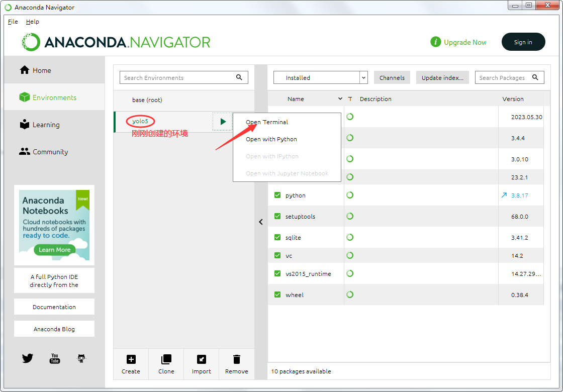This screenshot has width=563, height=392.
Task: Click the Version column header
Action: pyautogui.click(x=513, y=99)
